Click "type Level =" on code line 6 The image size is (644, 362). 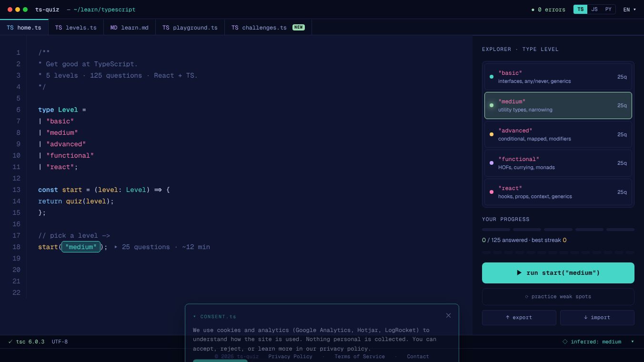click(62, 110)
